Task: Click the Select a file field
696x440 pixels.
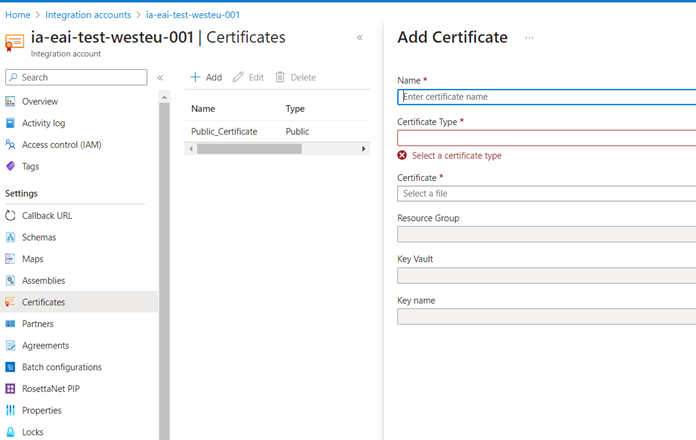Action: pos(546,194)
